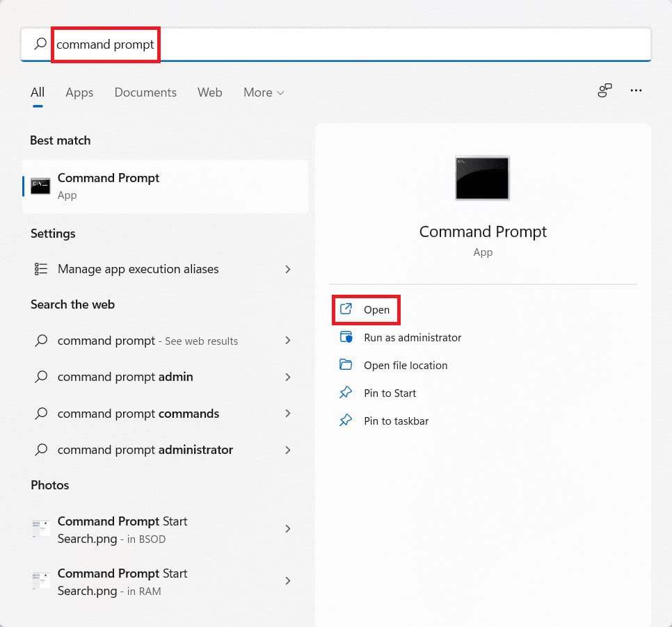The width and height of the screenshot is (672, 627).
Task: Click thumbnail of Search.png in BSOD
Action: [41, 528]
